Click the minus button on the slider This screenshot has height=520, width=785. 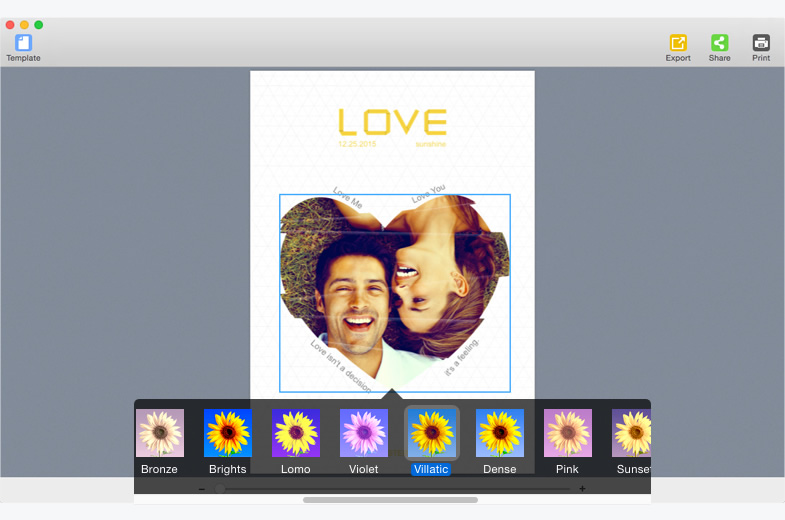[202, 489]
